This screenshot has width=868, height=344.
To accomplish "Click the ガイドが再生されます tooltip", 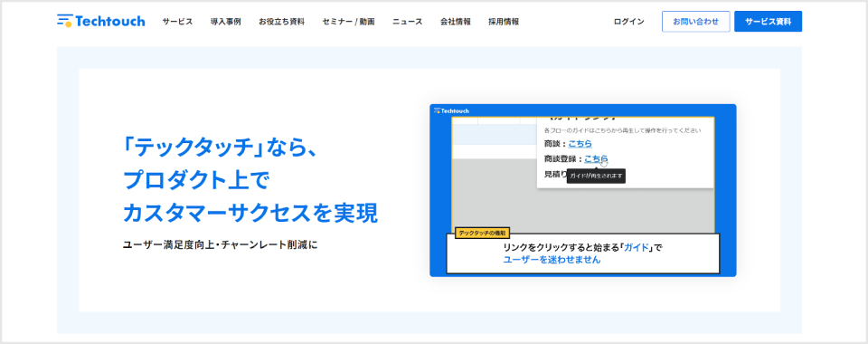I will pyautogui.click(x=596, y=177).
